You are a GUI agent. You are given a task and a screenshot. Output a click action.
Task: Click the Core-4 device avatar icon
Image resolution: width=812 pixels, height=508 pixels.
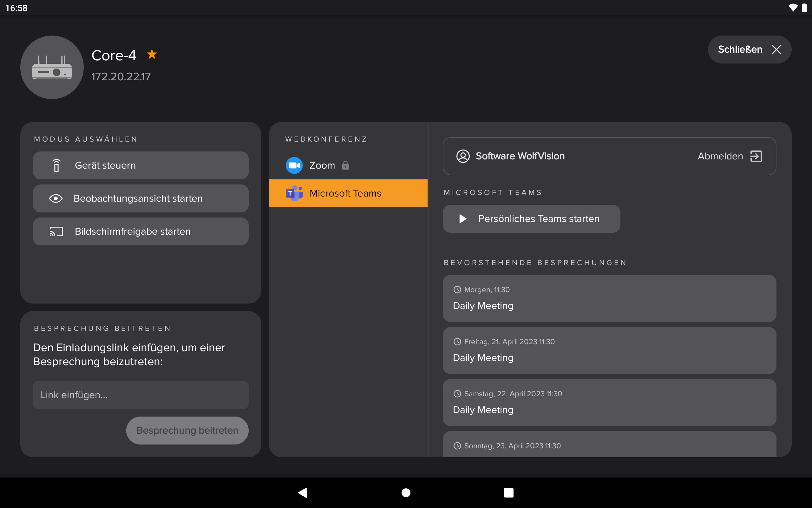pyautogui.click(x=52, y=67)
